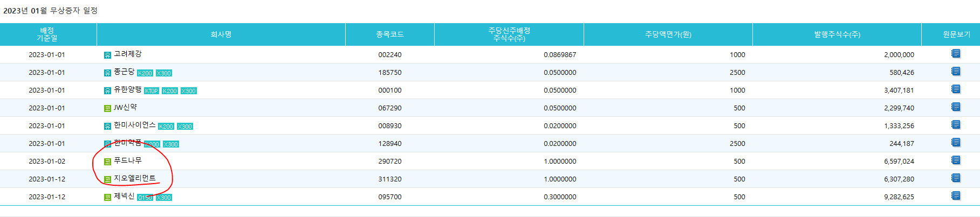Click the market type icon beside 종근당
Image resolution: width=980 pixels, height=217 pixels.
(107, 73)
